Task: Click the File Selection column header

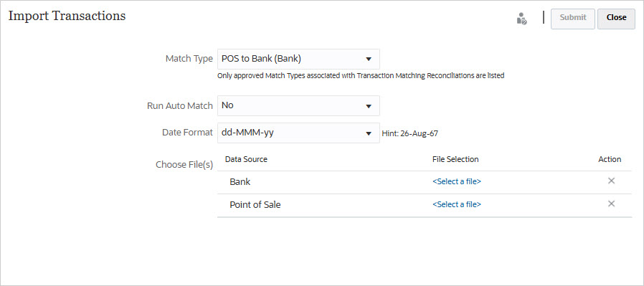Action: [455, 159]
